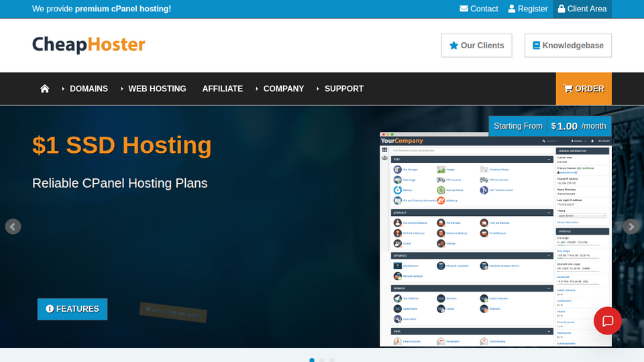Go to the home page via house icon
The image size is (644, 362).
45,88
